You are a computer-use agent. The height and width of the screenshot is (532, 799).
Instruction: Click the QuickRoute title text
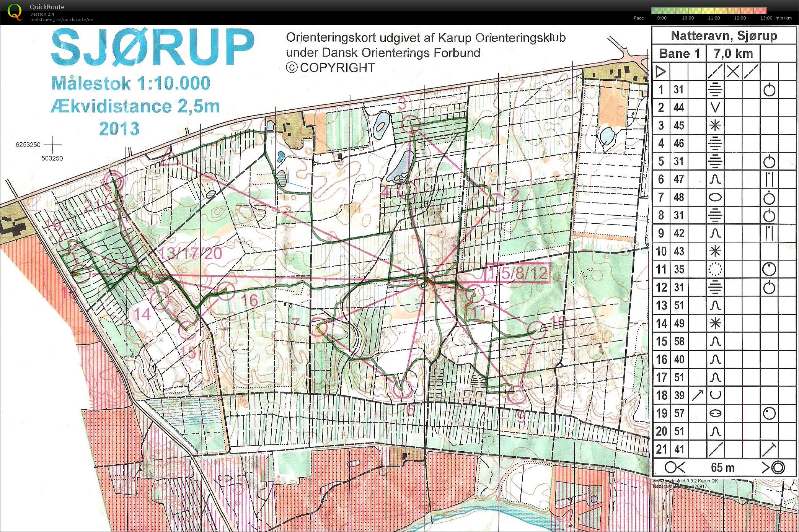(x=47, y=7)
